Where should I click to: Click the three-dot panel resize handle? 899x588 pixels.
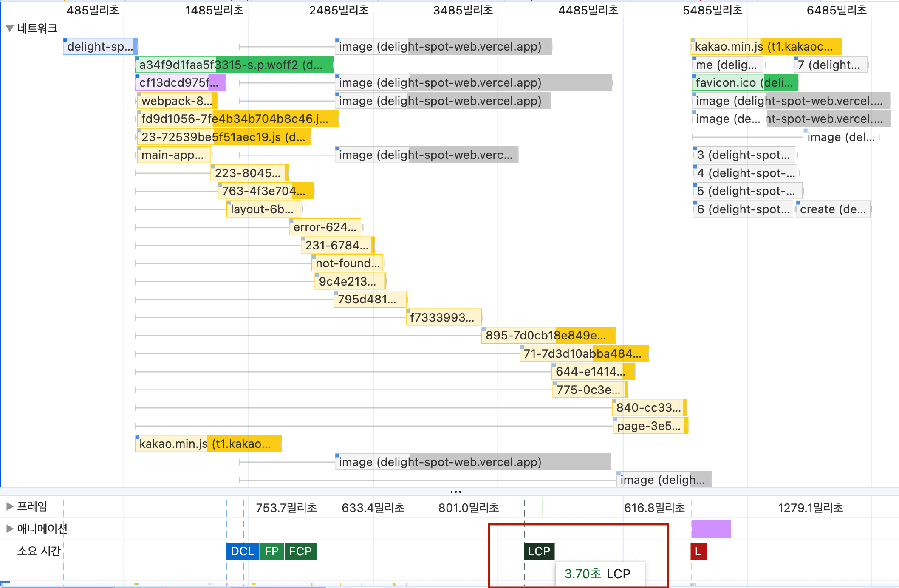tap(455, 492)
